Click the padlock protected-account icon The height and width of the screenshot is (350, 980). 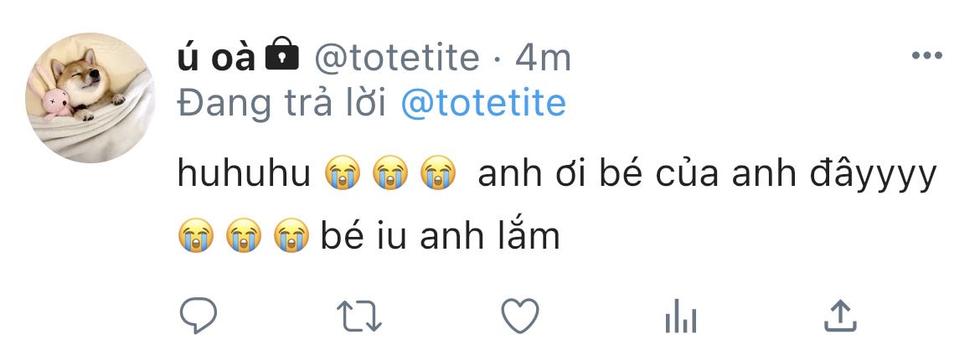(x=282, y=57)
